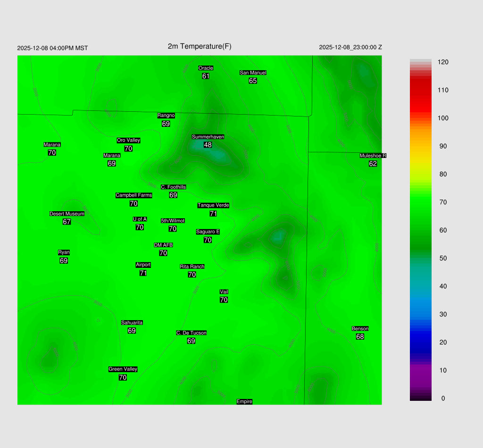Click the Muleshoe R station label
The image size is (483, 448).
pyautogui.click(x=373, y=156)
